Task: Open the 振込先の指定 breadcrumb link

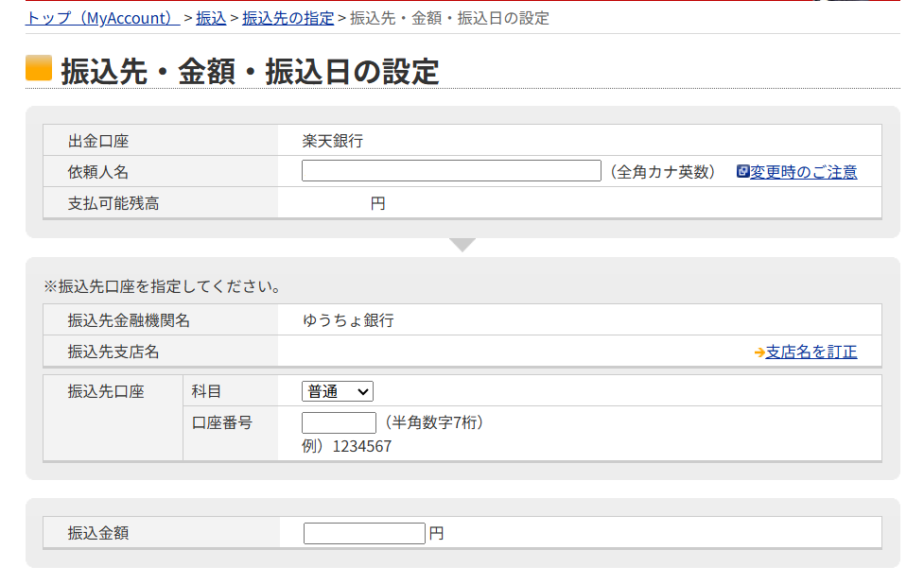Action: point(288,18)
